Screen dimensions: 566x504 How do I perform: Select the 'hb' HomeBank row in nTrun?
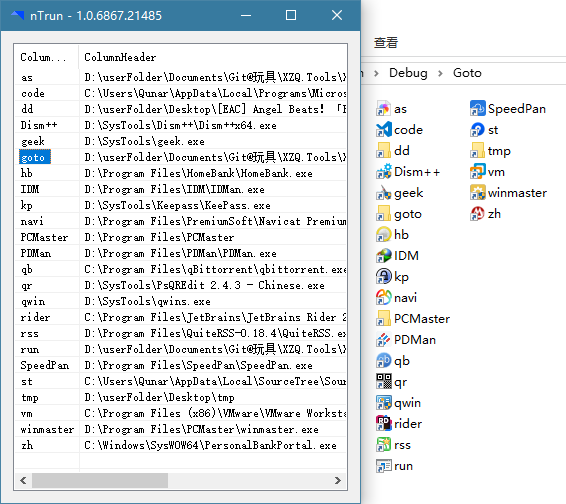coord(180,173)
